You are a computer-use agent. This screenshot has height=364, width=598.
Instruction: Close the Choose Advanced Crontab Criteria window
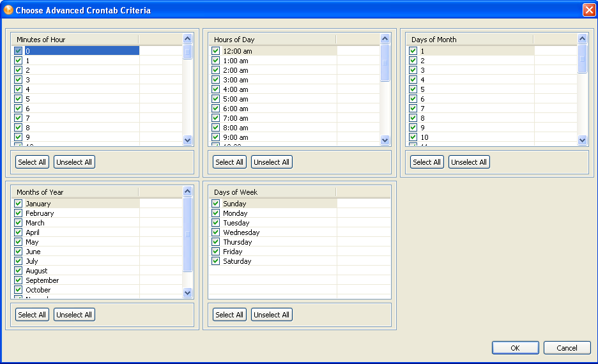tap(589, 10)
